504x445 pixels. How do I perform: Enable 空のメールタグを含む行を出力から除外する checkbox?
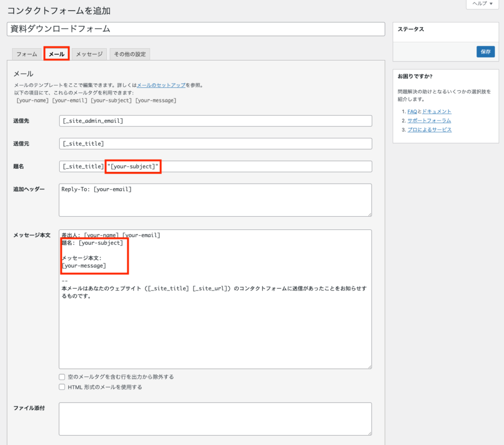click(62, 377)
